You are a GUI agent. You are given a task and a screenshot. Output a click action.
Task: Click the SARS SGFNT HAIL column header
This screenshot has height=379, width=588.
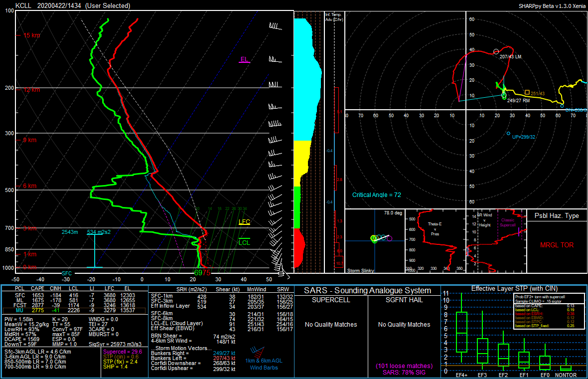404,300
